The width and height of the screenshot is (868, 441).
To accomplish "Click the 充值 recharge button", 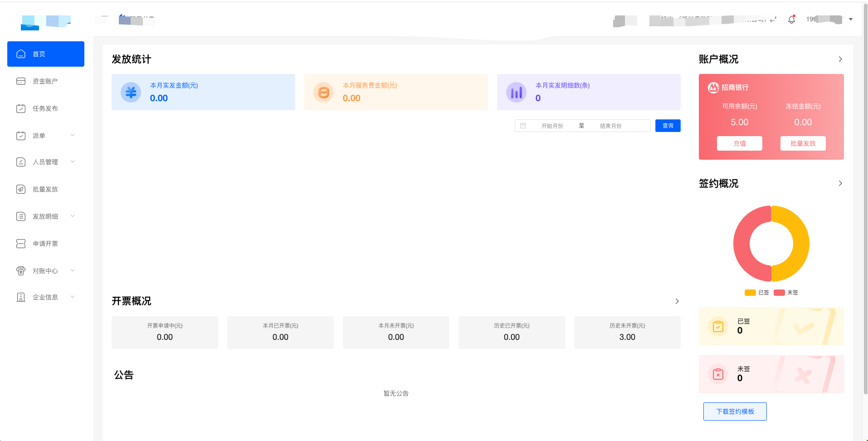I will coord(740,143).
